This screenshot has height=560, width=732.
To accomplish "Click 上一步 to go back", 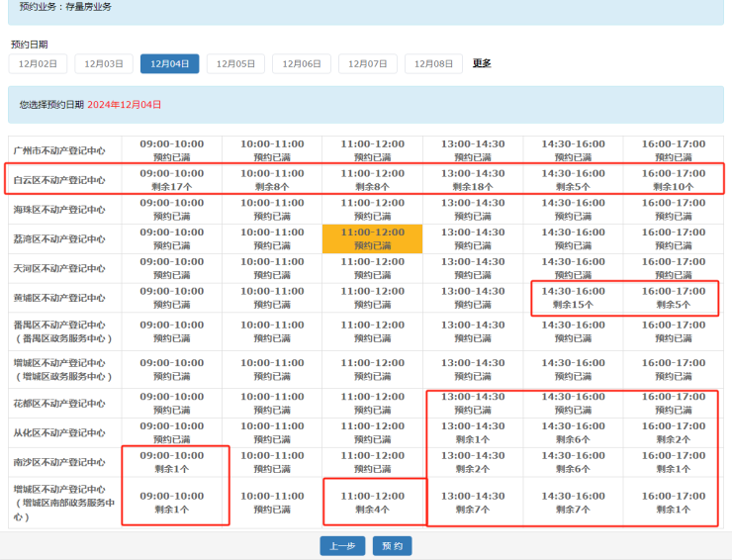I will coord(342,546).
